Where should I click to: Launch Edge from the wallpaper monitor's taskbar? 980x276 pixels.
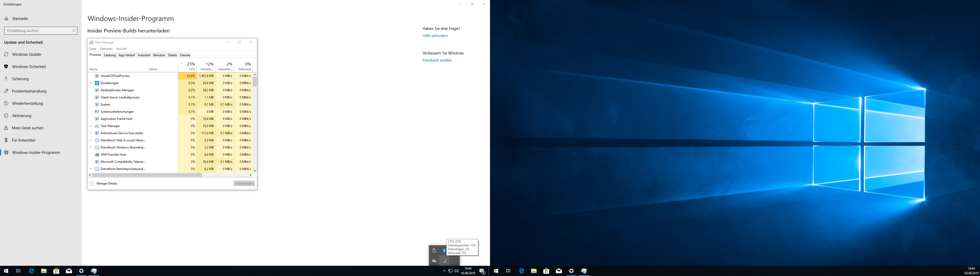(x=522, y=271)
